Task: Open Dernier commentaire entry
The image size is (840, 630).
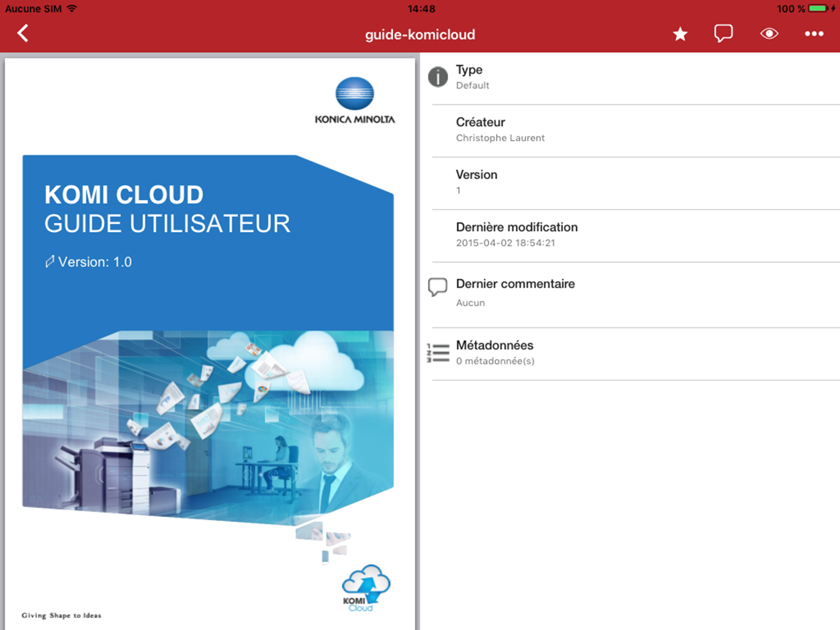Action: point(630,294)
